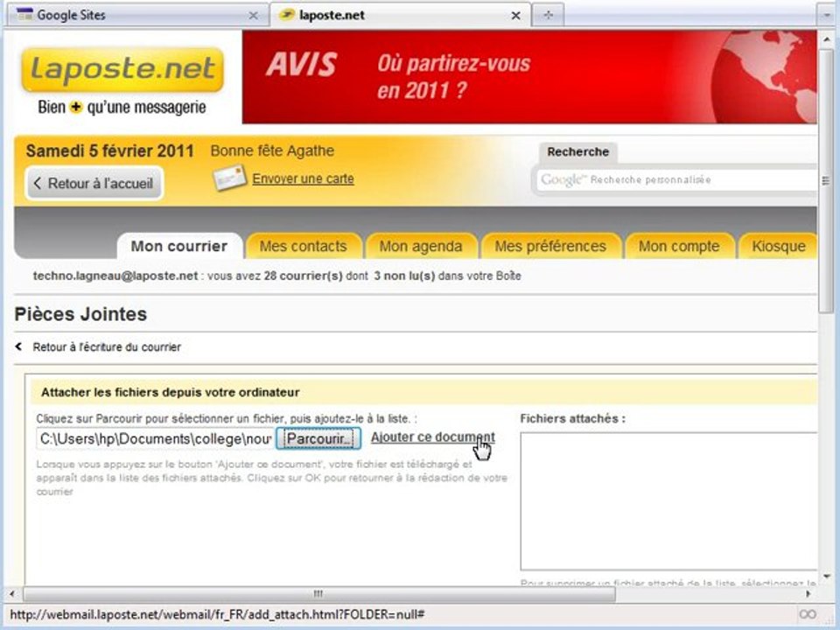Open the Mes contacts tab

[304, 247]
